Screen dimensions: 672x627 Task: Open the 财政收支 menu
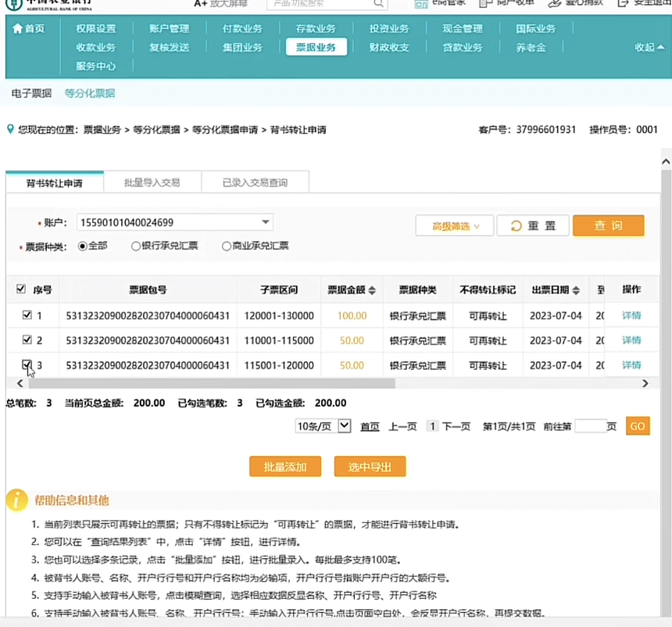[x=389, y=47]
